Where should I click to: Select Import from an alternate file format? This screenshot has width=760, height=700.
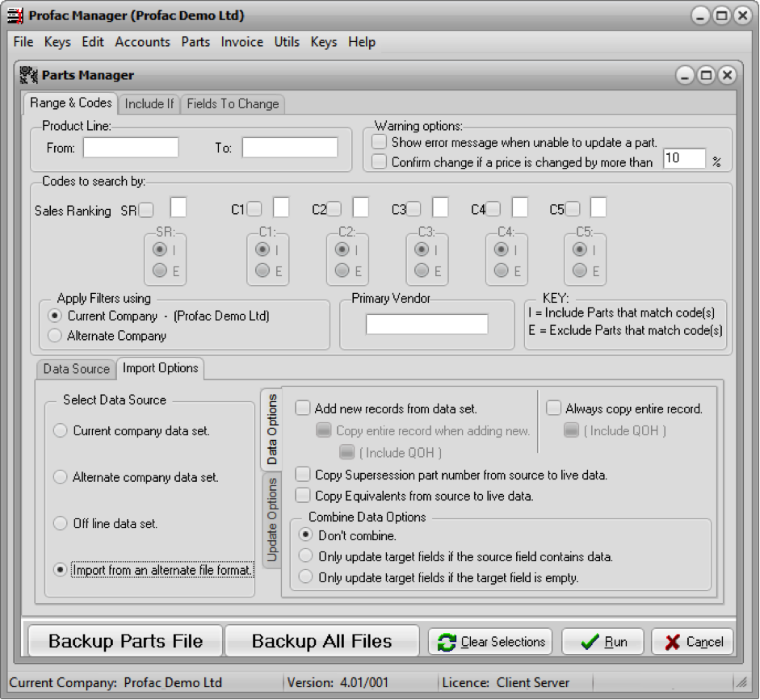tap(60, 570)
